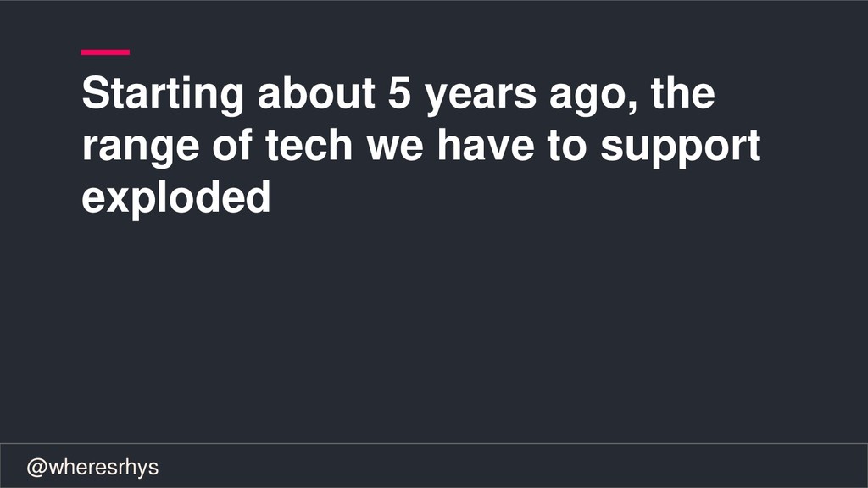The height and width of the screenshot is (488, 868).
Task: Click the word "of" in the heading
Action: (232, 145)
